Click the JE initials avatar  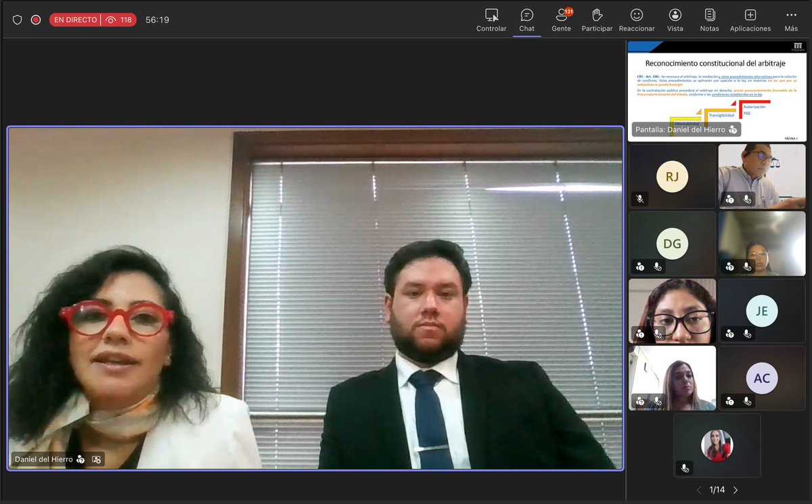click(x=762, y=311)
